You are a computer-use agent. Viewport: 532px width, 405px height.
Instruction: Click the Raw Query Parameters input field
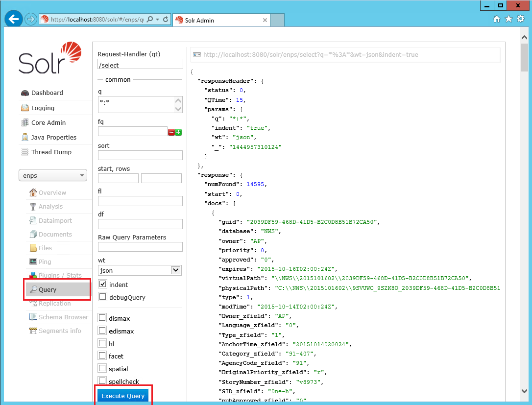click(140, 247)
